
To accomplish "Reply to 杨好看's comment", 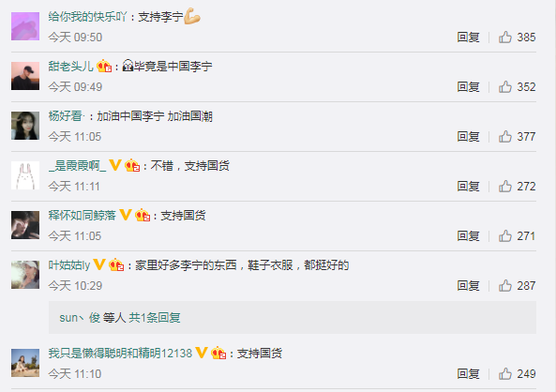I will (x=468, y=136).
